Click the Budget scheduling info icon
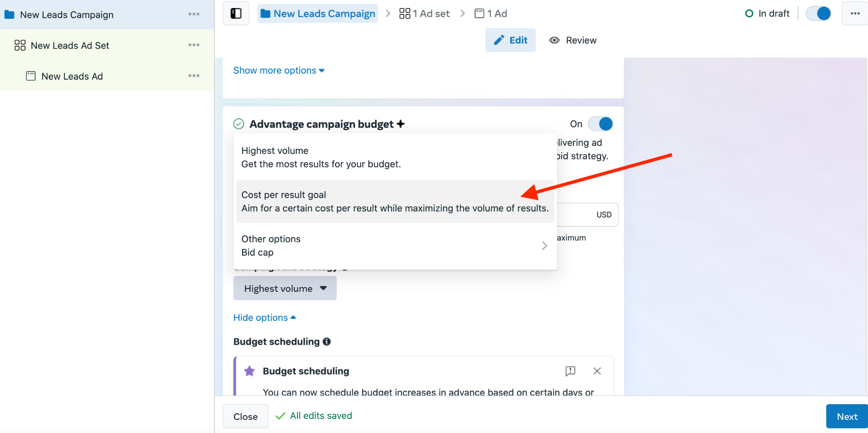This screenshot has width=868, height=433. pyautogui.click(x=327, y=342)
